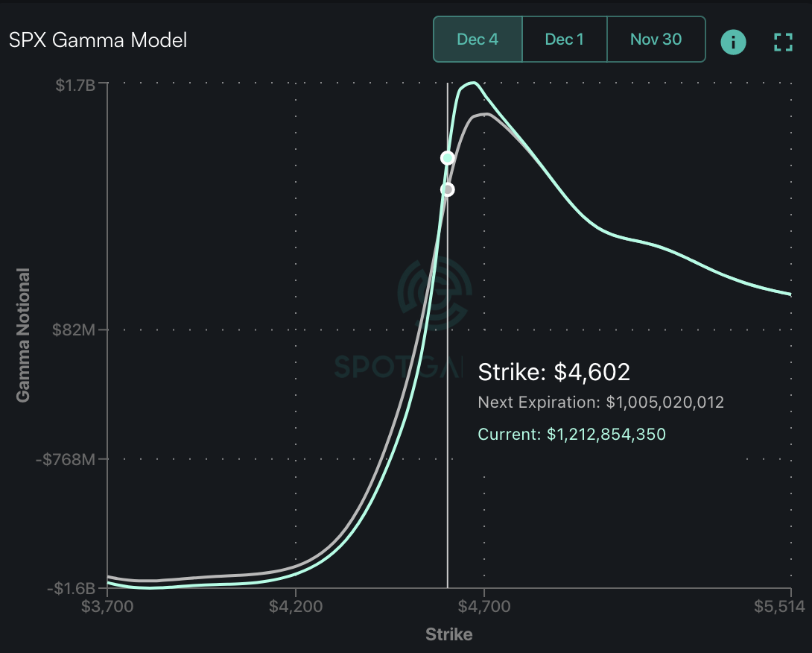
Task: Click the $1.7B gamma axis label
Action: [x=75, y=85]
